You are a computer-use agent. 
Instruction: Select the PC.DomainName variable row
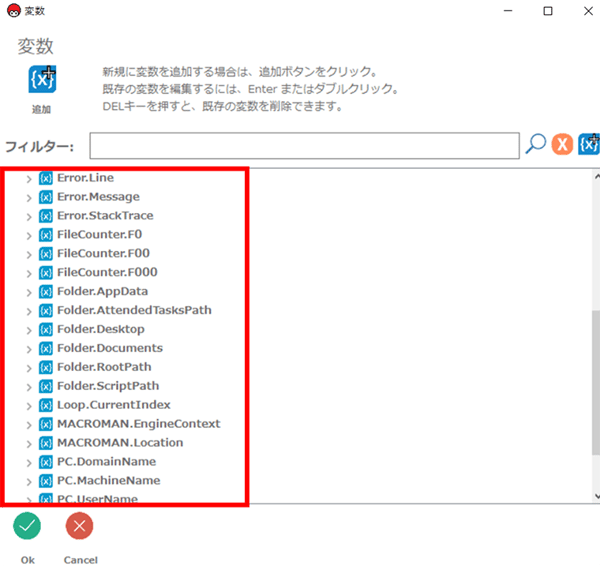106,462
